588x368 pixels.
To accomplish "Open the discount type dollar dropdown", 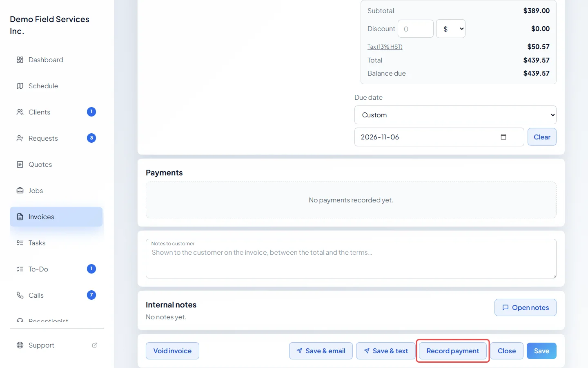I will point(451,29).
